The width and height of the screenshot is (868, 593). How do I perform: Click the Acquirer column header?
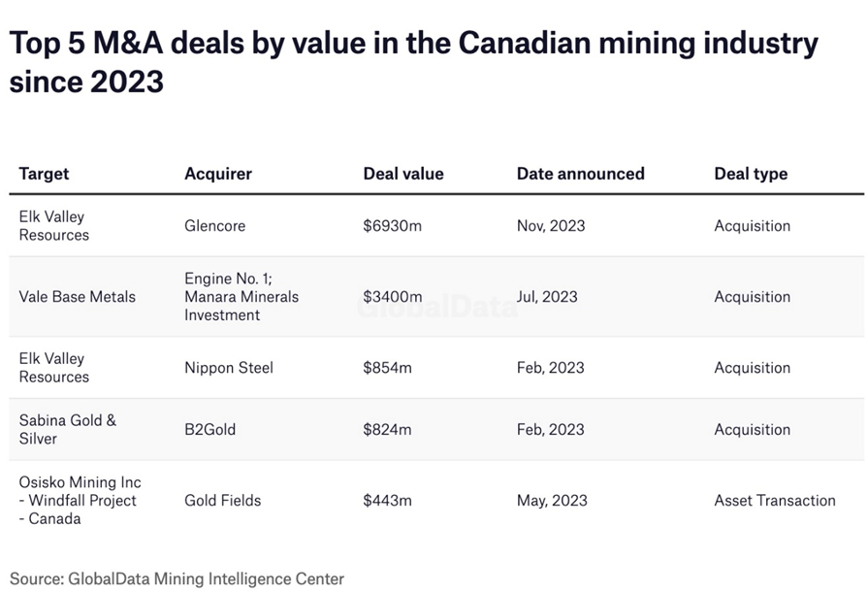pyautogui.click(x=218, y=174)
